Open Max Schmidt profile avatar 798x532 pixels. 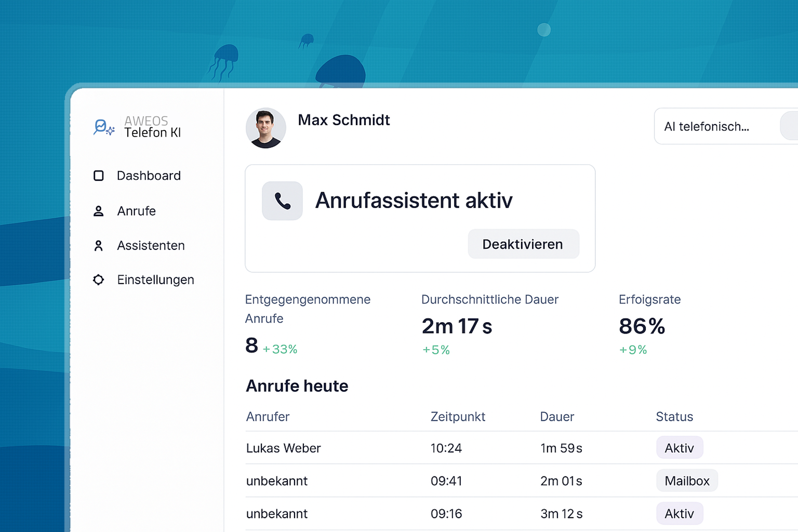tap(265, 128)
